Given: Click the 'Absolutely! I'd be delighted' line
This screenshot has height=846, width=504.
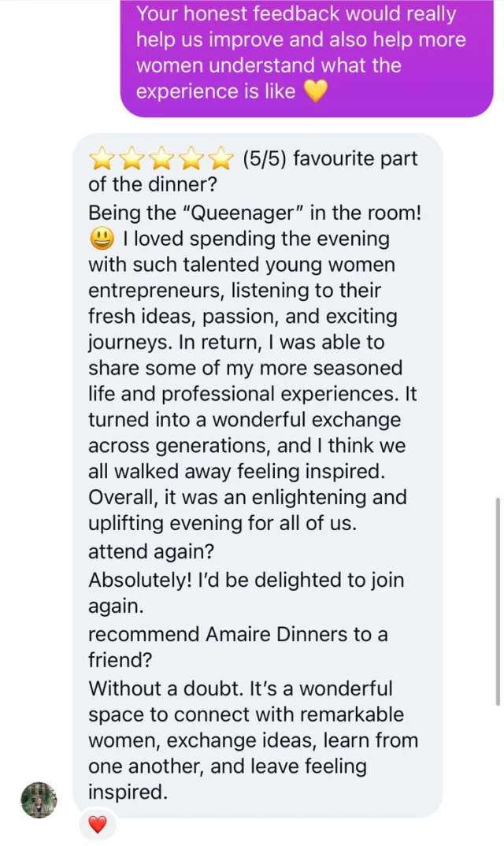Looking at the screenshot, I should tap(246, 580).
